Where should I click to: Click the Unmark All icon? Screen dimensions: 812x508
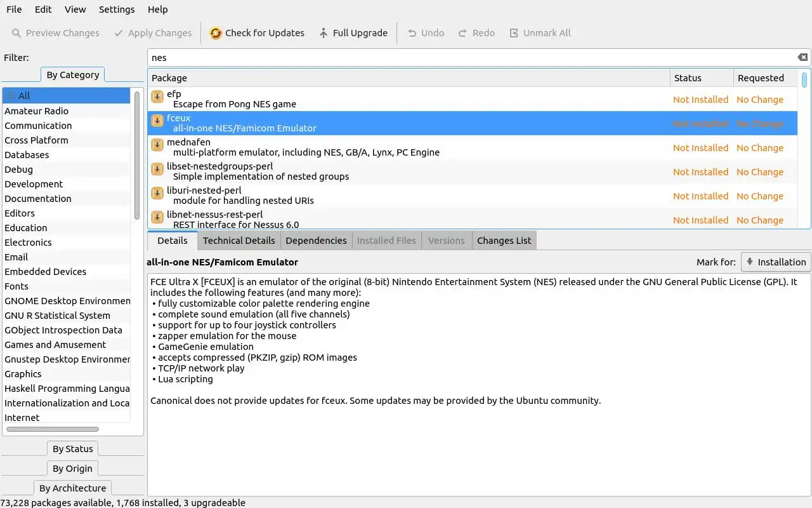(x=514, y=33)
